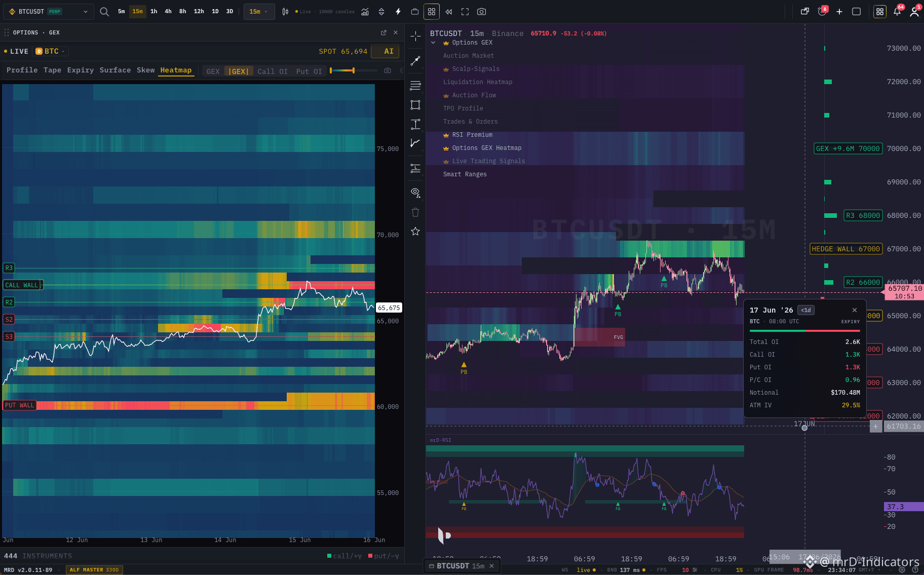Close the 17 Jun expiry popup
924x575 pixels.
pos(855,310)
